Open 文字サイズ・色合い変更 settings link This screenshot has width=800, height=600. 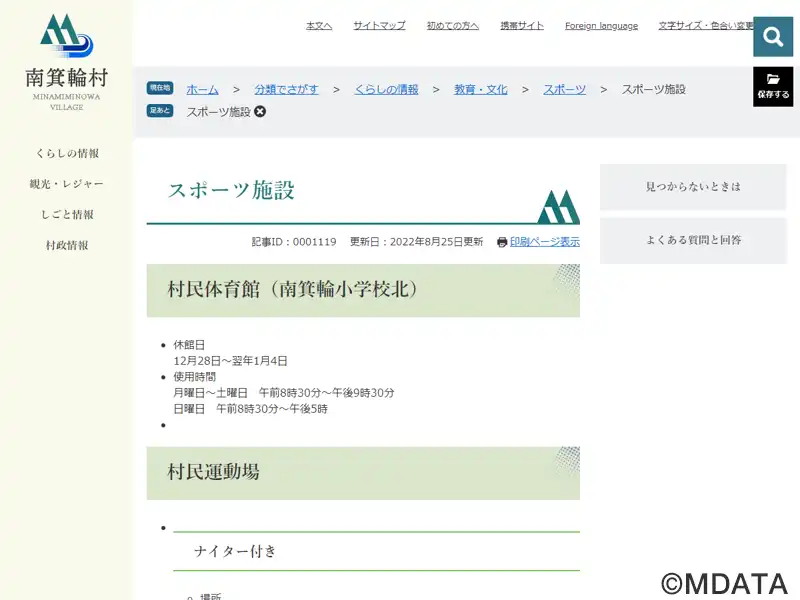(x=706, y=26)
